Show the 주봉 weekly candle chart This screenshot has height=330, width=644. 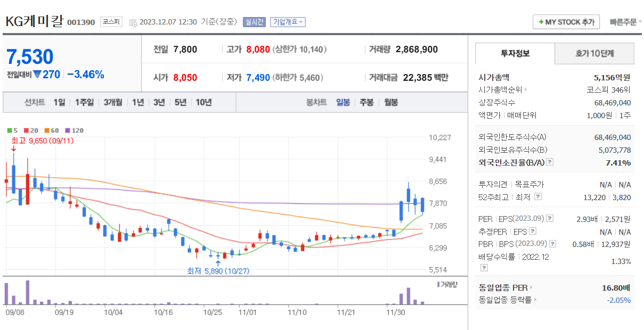[x=366, y=102]
